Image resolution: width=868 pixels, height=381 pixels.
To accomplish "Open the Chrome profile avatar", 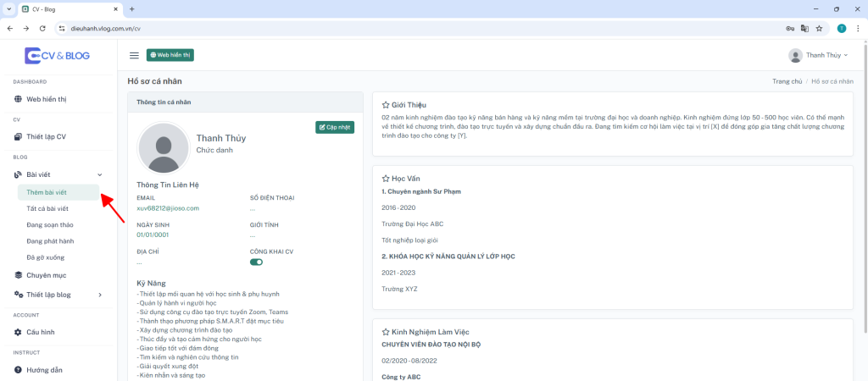I will [x=842, y=28].
